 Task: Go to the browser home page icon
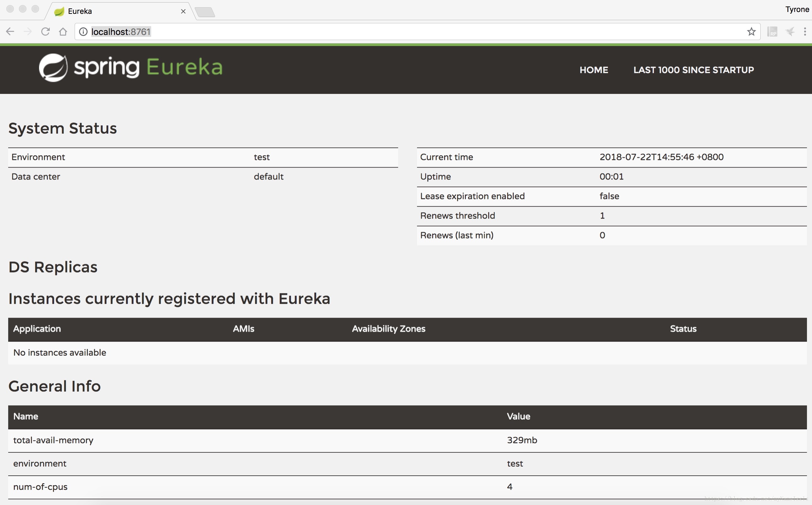coord(63,32)
